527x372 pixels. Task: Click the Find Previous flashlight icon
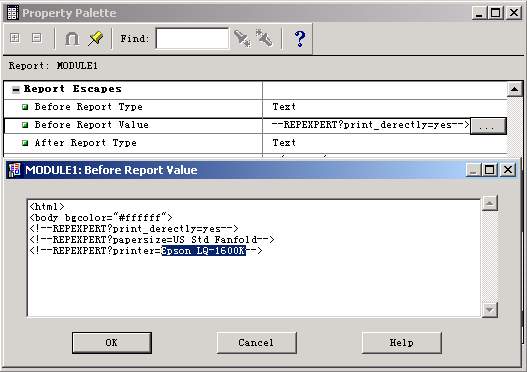pyautogui.click(x=264, y=38)
